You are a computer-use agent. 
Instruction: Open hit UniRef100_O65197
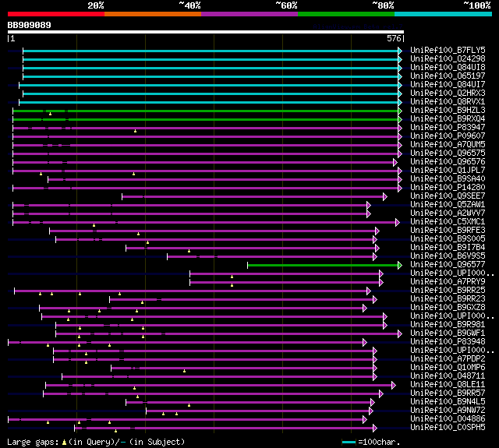pos(448,76)
